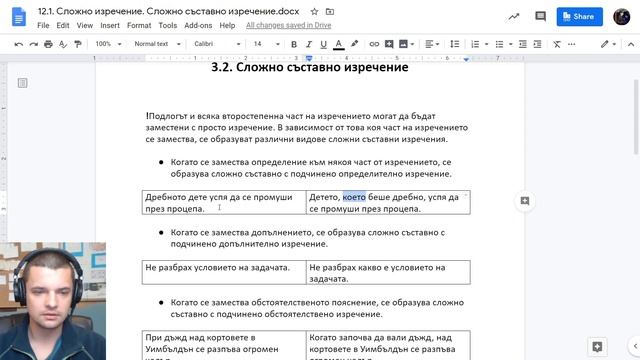
Task: Activate paint format tool
Action: [x=78, y=44]
